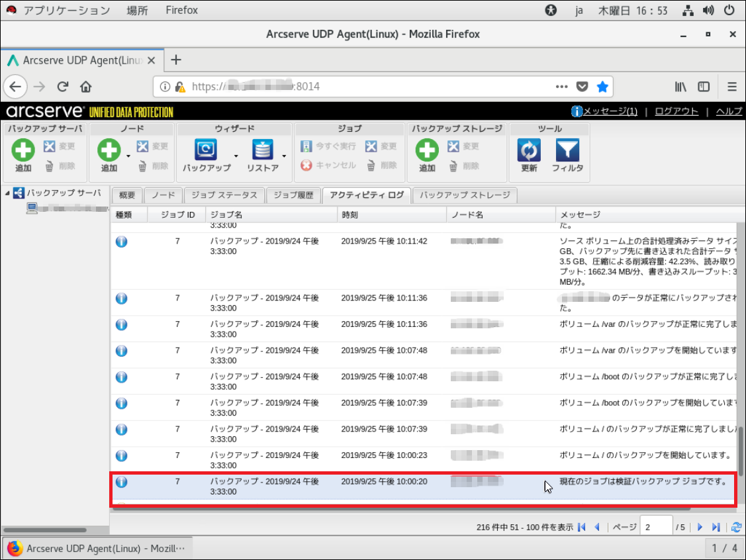This screenshot has height=560, width=746.
Task: Open the Job History tab
Action: [293, 195]
